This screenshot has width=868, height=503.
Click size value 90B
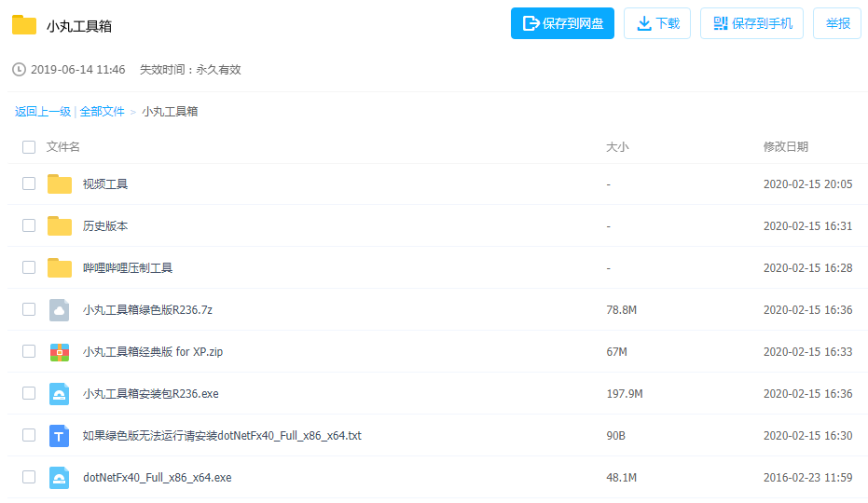615,436
